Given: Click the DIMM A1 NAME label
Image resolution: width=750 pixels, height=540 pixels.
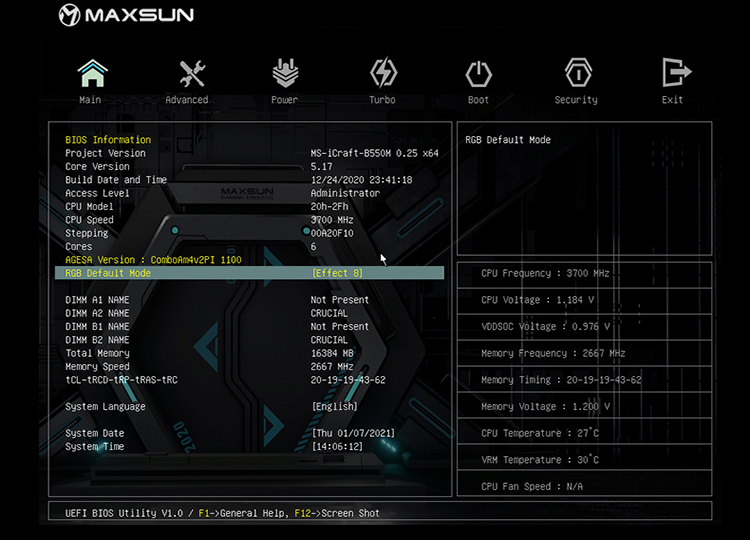Looking at the screenshot, I should 97,300.
